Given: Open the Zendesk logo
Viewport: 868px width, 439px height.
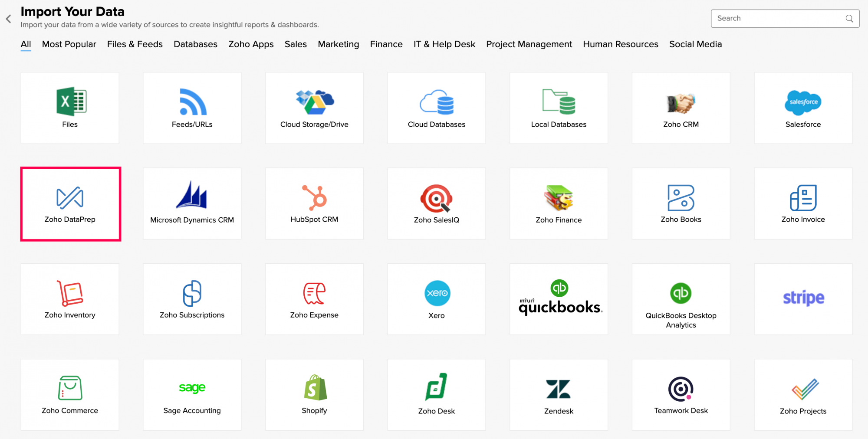Looking at the screenshot, I should (559, 389).
